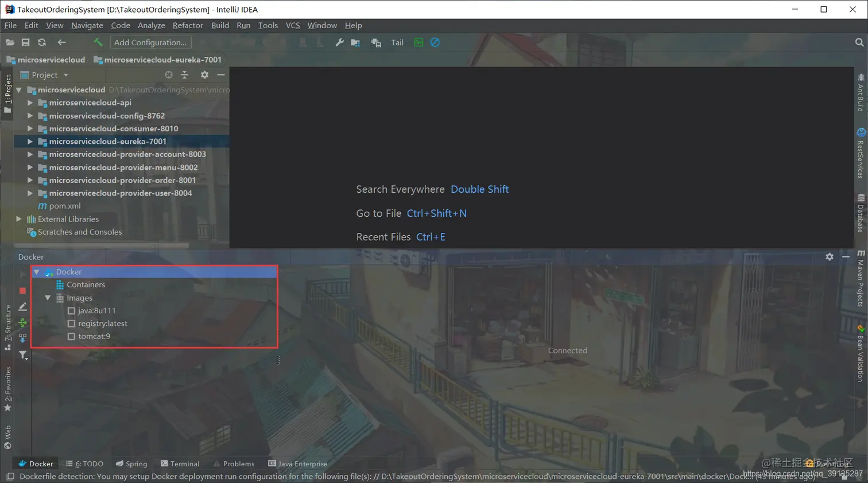Expand microservicecloud-provider-menu-8002 module

(x=30, y=168)
